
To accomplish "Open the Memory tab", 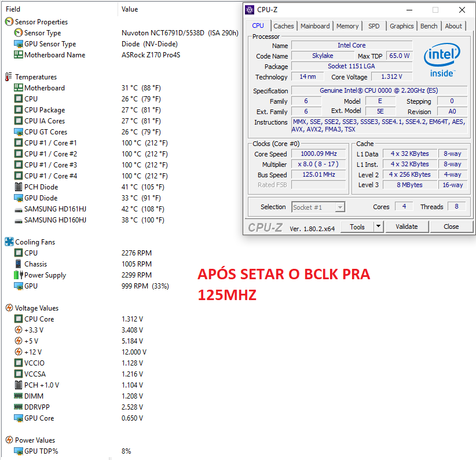I will [347, 26].
